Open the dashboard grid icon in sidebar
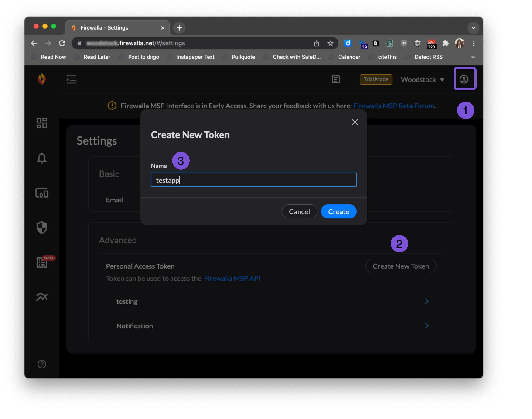The image size is (532, 419). [42, 123]
